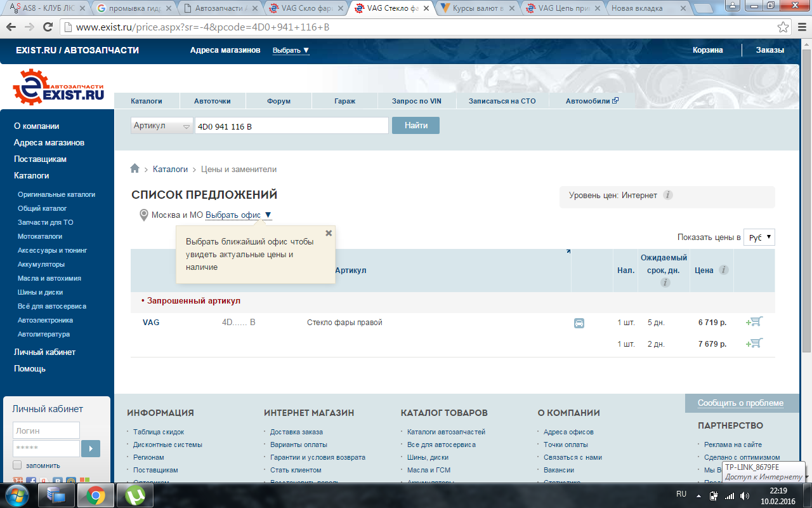Toggle the запомнить checkbox
Screen dimensions: 812x508
18,465
